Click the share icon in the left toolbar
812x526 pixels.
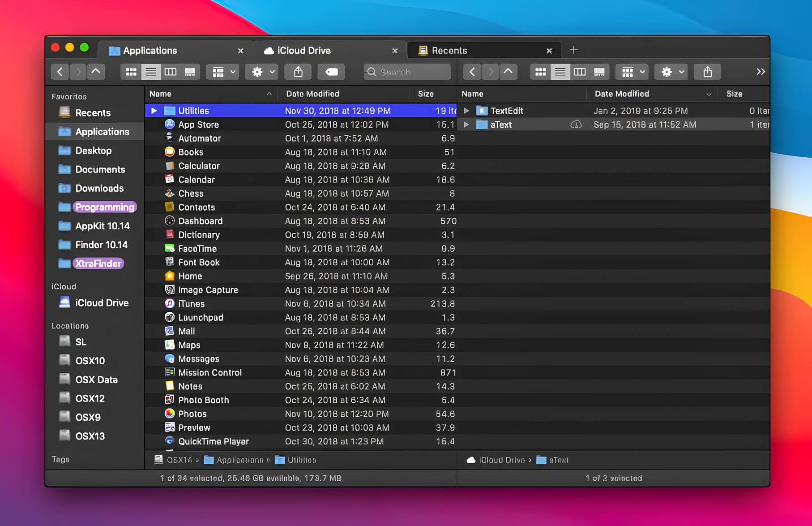[x=298, y=72]
